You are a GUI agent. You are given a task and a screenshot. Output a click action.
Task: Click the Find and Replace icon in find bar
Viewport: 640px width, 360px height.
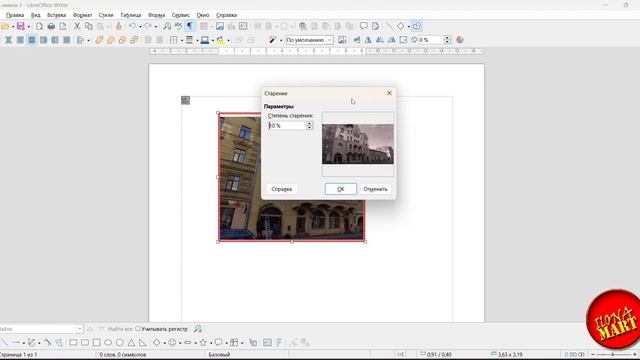[x=198, y=329]
